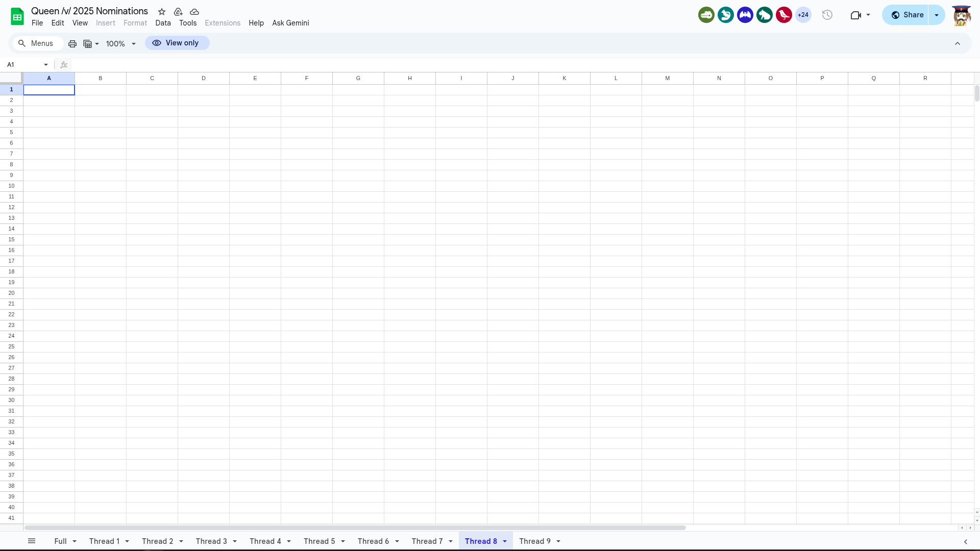The width and height of the screenshot is (980, 551).
Task: Show the +24 additional viewers
Action: pyautogui.click(x=803, y=15)
